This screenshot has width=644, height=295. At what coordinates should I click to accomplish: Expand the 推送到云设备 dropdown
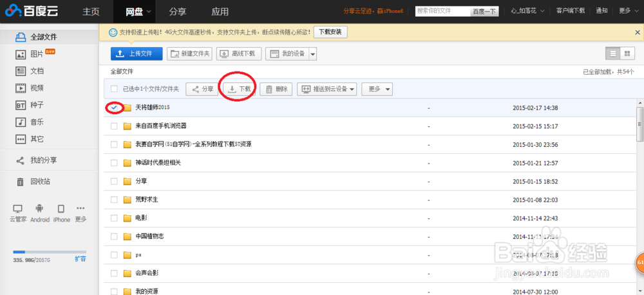(x=353, y=89)
